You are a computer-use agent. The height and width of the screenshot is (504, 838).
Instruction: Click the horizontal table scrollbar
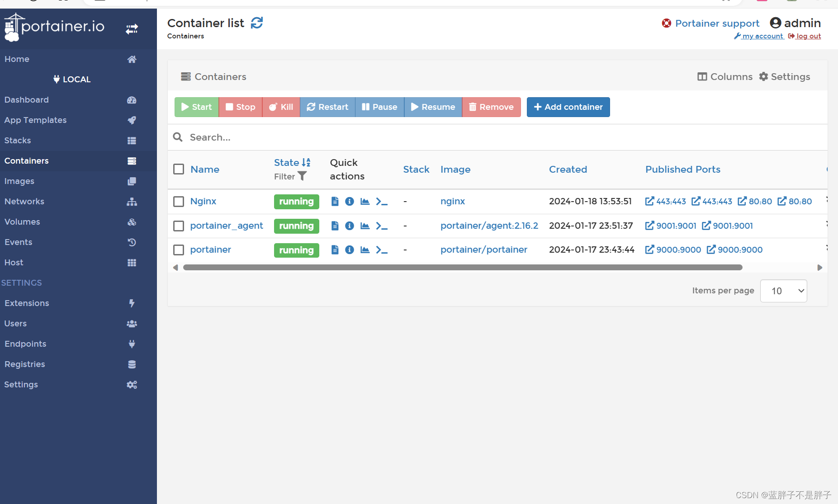[463, 268]
